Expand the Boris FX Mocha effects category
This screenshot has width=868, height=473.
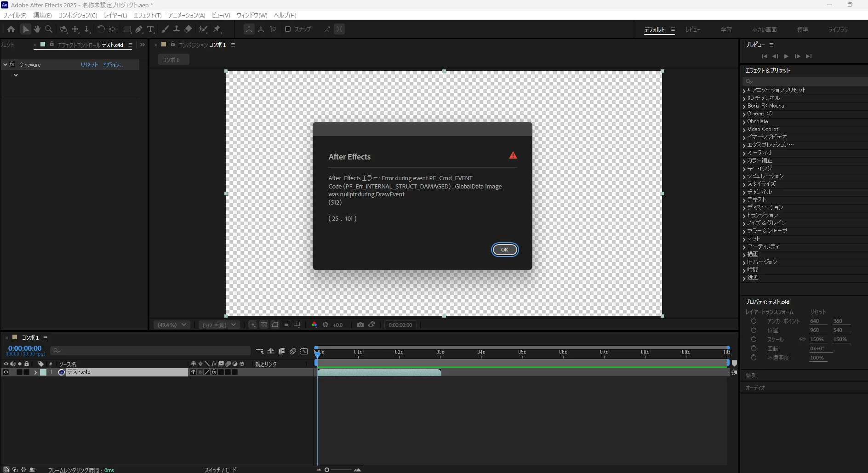pos(744,106)
